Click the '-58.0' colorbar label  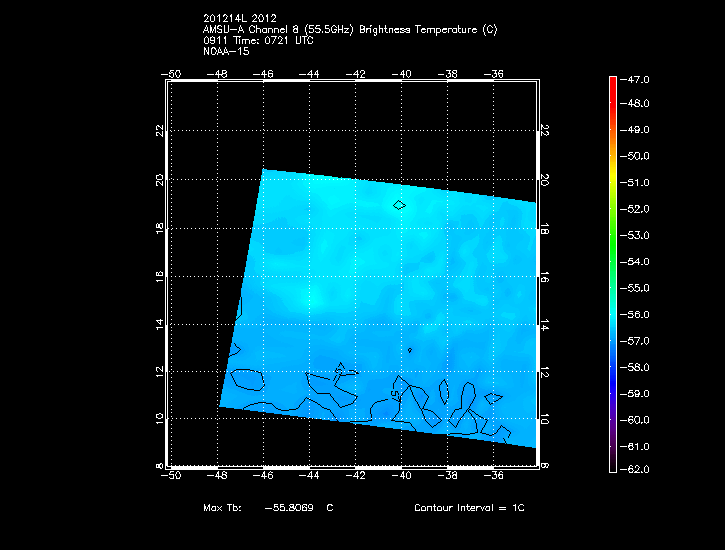pyautogui.click(x=634, y=367)
